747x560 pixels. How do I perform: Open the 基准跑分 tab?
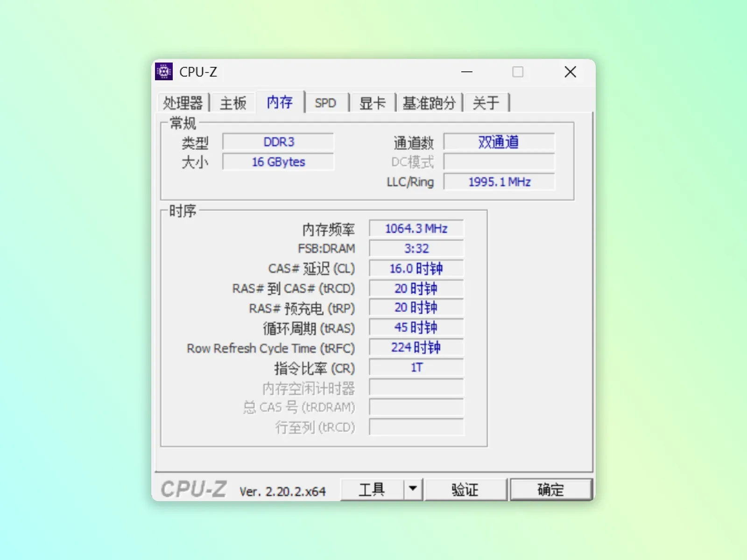pos(429,103)
